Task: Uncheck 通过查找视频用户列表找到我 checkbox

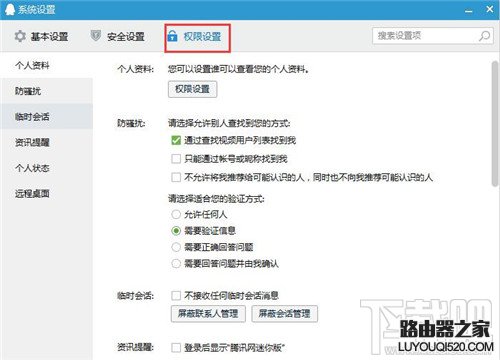Action: coord(176,140)
